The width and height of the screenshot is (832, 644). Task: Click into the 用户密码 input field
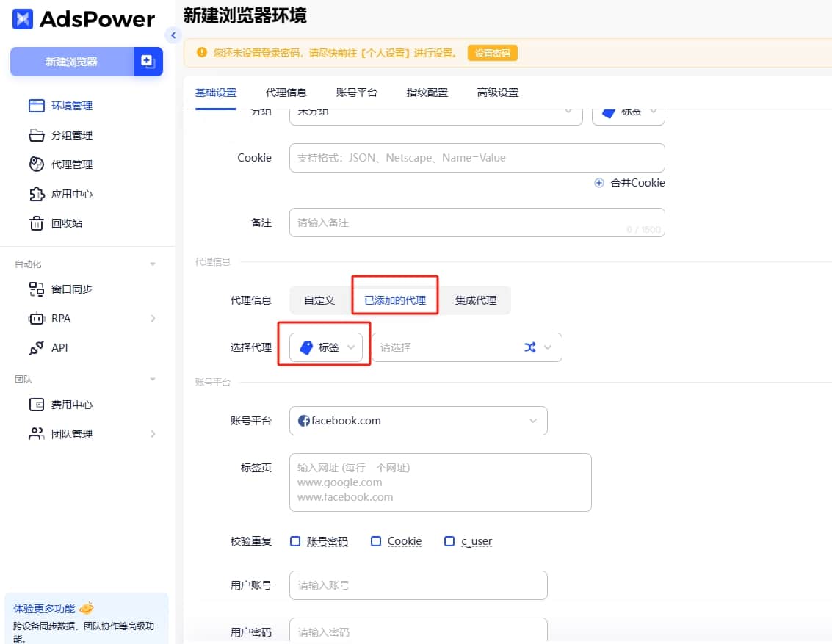[x=418, y=630]
